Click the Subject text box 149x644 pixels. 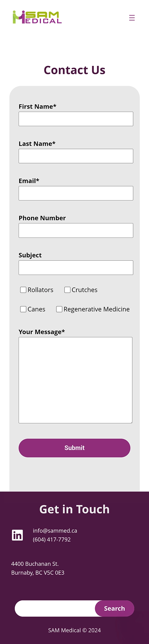[76, 268]
